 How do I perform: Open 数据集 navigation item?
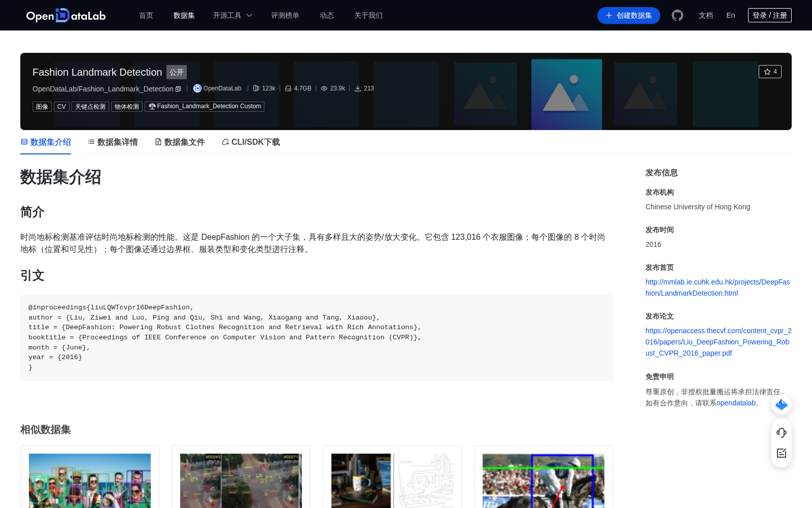pyautogui.click(x=184, y=15)
